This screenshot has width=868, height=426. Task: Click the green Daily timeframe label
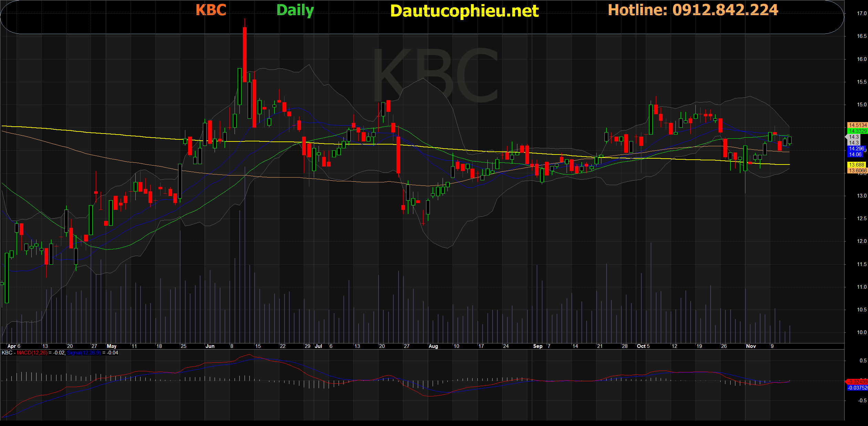pos(295,10)
